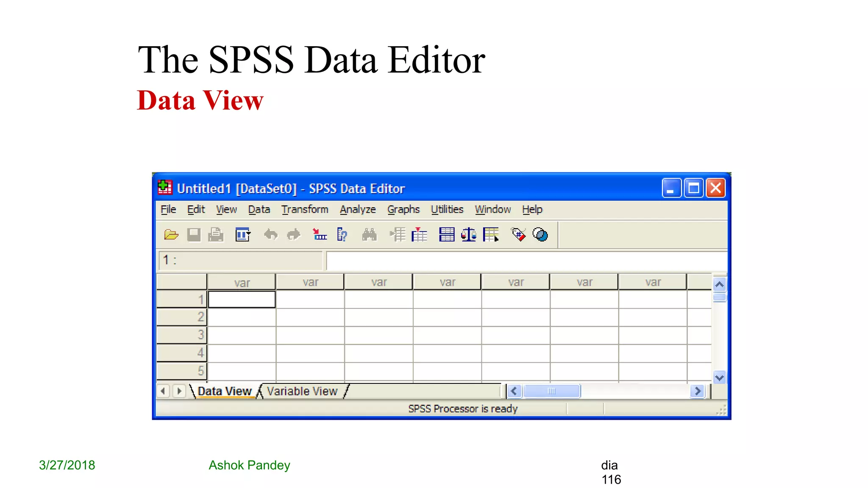The height and width of the screenshot is (488, 868).
Task: Click the Find binoculars icon
Action: (369, 235)
